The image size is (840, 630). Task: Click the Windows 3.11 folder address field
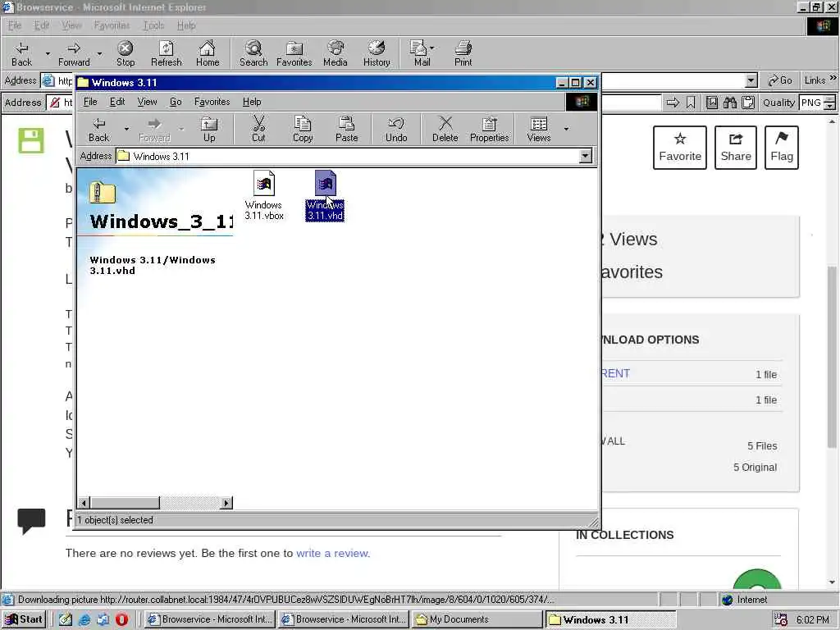click(354, 156)
